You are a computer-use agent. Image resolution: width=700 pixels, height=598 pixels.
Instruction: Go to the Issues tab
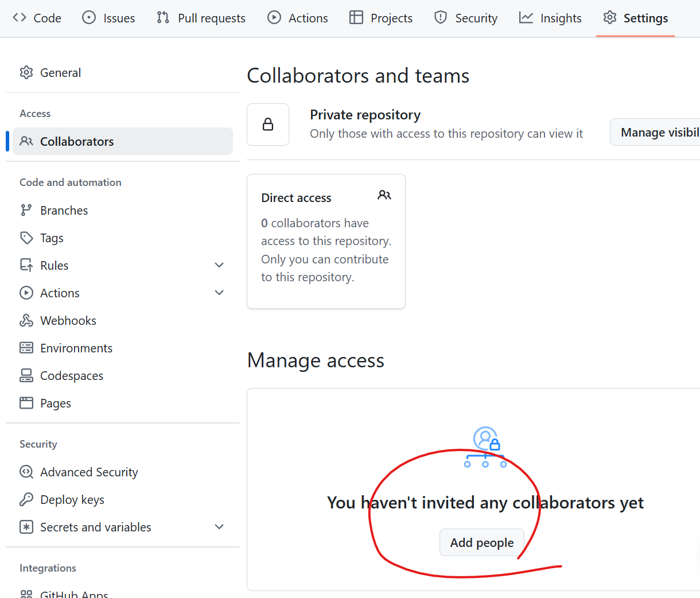point(108,18)
